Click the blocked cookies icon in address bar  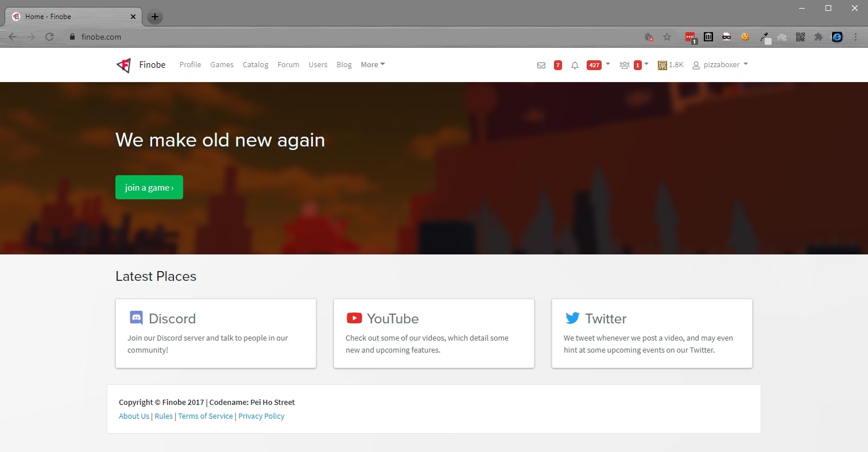649,37
